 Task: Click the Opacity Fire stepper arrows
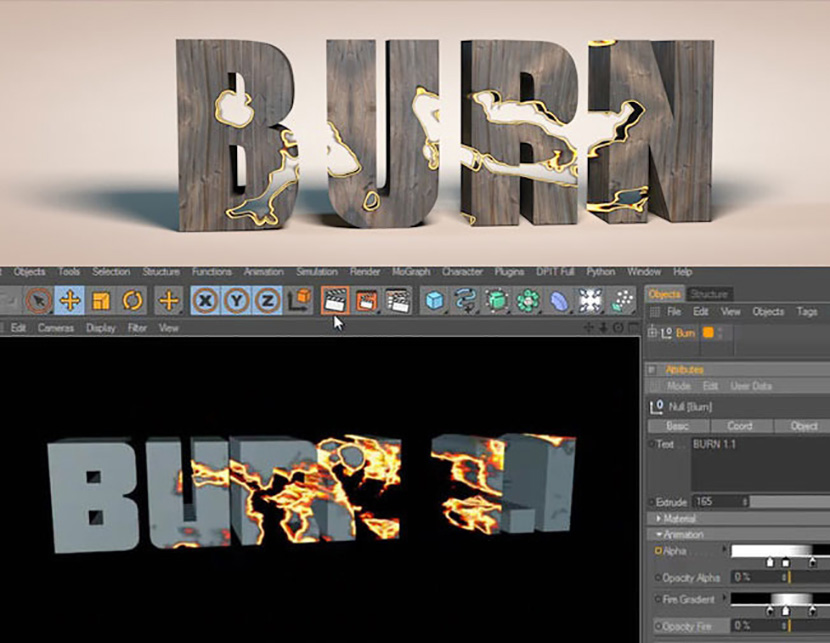[x=784, y=626]
